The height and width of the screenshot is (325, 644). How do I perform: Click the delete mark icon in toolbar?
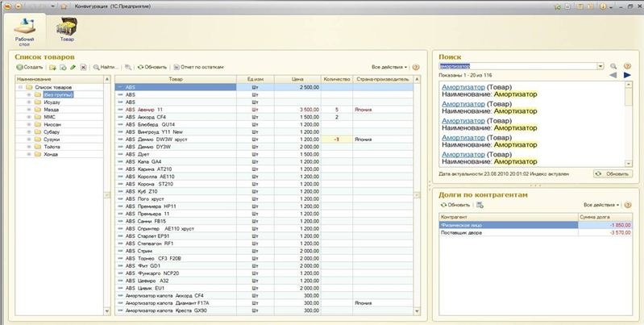[83, 67]
